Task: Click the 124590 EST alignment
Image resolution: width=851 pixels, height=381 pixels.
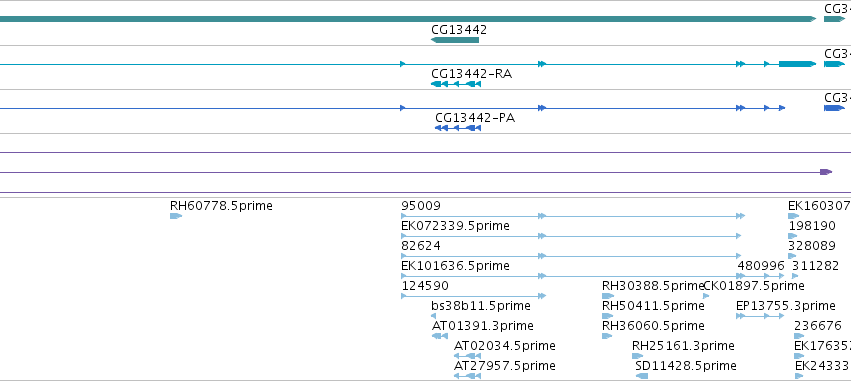Action: 473,296
